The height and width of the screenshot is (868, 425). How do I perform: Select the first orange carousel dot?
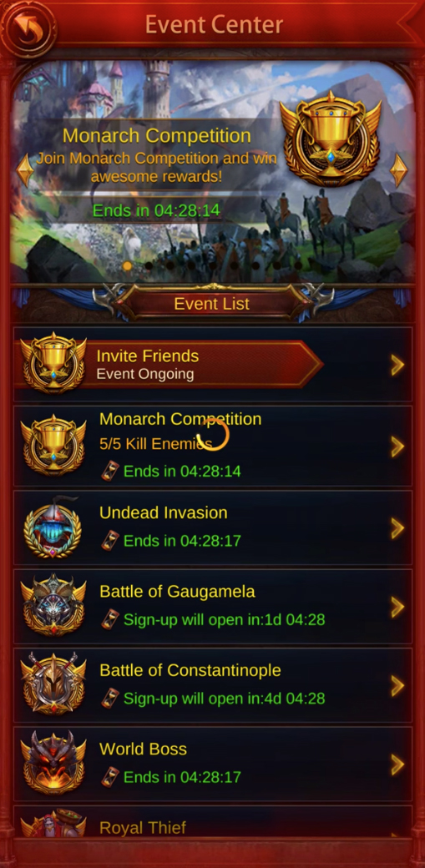pyautogui.click(x=128, y=265)
